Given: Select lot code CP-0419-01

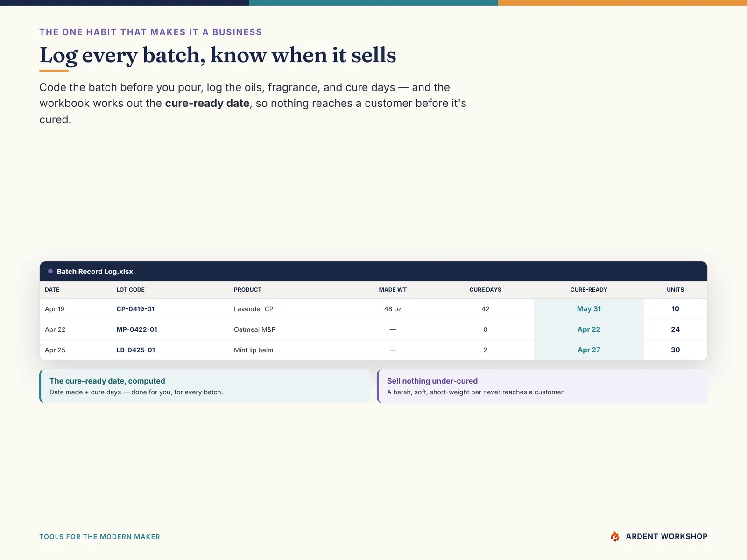Looking at the screenshot, I should [x=135, y=309].
